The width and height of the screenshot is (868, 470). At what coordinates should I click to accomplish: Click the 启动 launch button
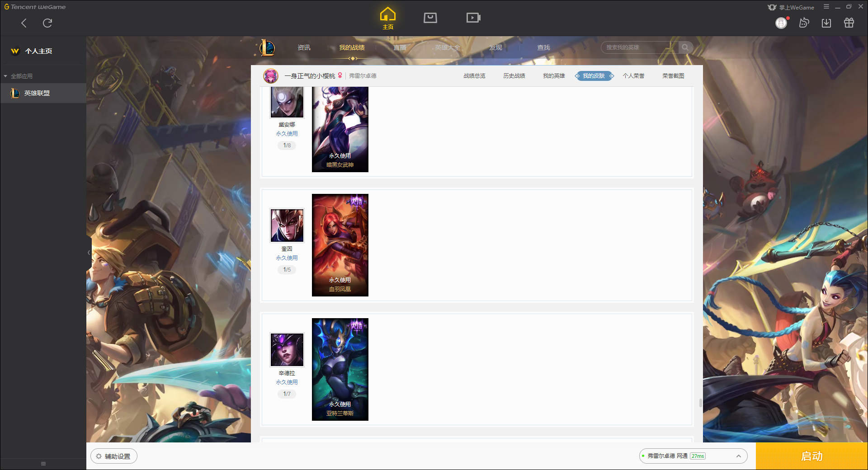[812, 456]
